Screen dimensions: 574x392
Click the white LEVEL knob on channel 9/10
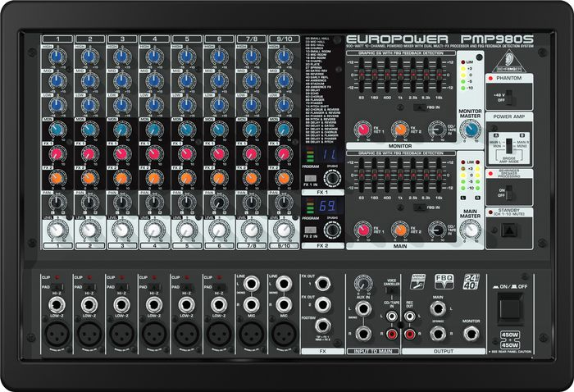click(284, 230)
